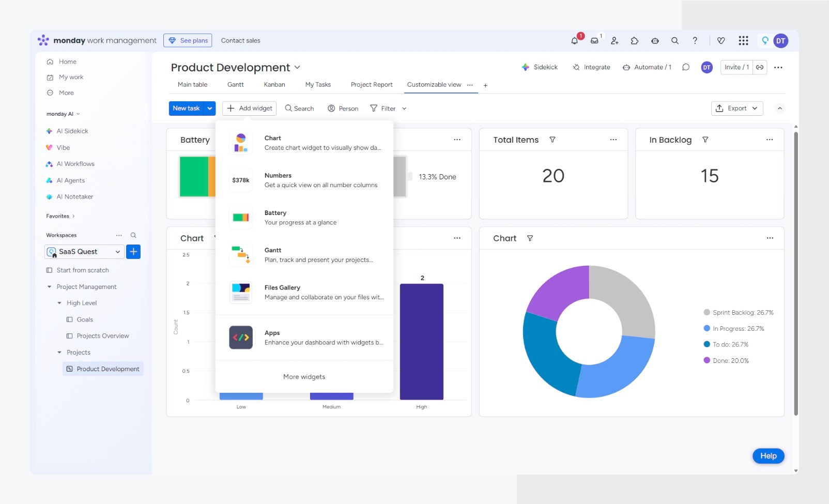
Task: Copy board link next to Invite
Action: pyautogui.click(x=760, y=67)
